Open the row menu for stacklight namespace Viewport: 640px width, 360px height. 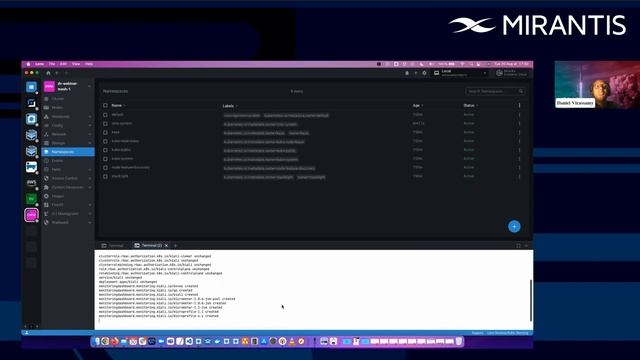point(520,176)
